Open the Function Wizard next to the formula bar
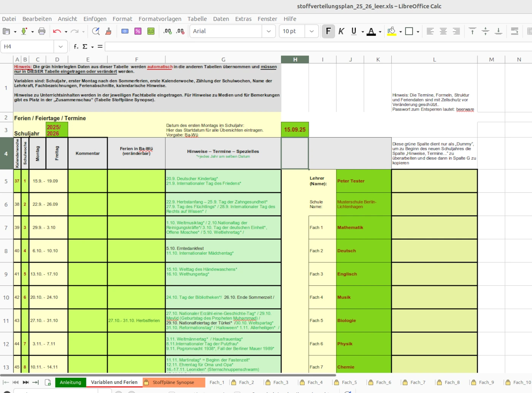 (x=76, y=46)
